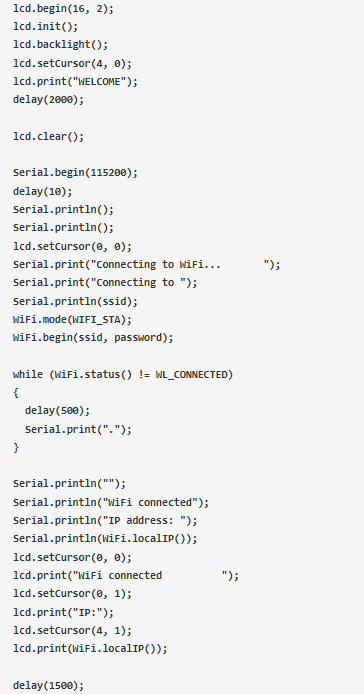This screenshot has height=694, width=364.
Task: Click the "WELCOME" string text
Action: [102, 81]
